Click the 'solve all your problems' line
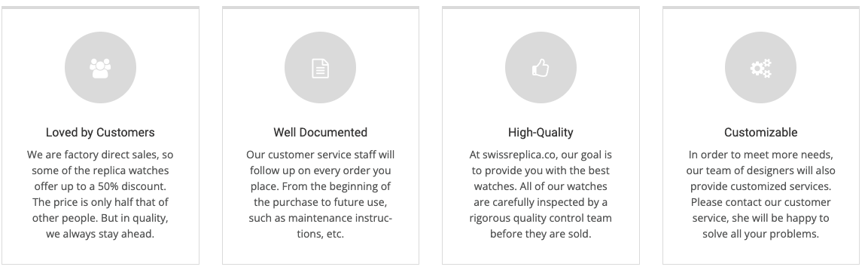 (760, 234)
